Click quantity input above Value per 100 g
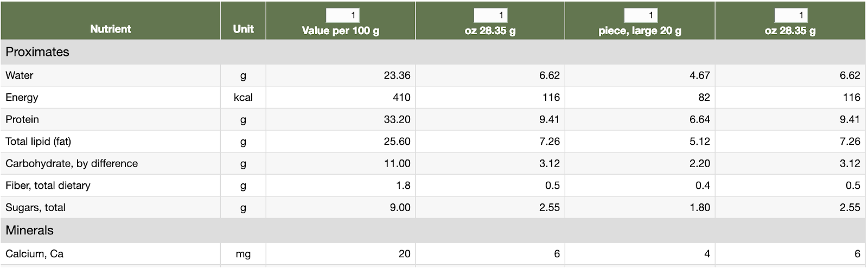The image size is (868, 268). coord(342,15)
